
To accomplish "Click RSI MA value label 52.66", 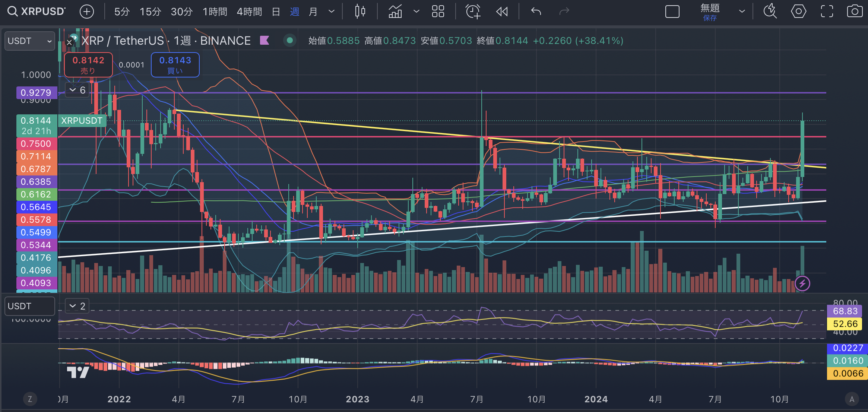I will click(845, 324).
